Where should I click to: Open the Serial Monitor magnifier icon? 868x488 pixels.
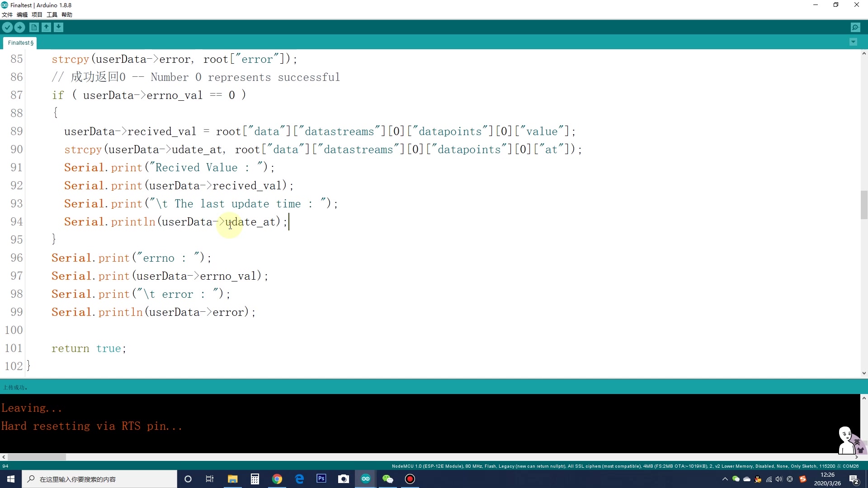pos(855,28)
